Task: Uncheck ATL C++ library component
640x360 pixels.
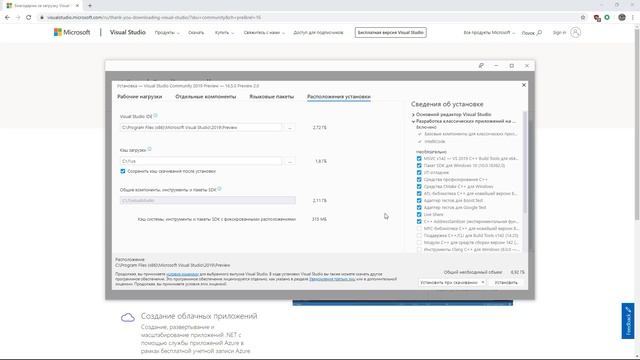Action: (419, 193)
